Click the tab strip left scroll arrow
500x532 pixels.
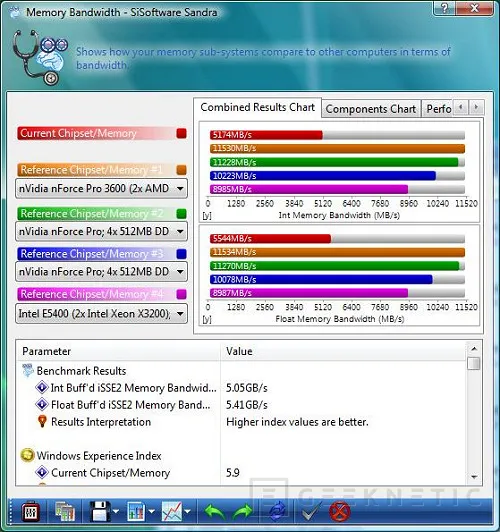[x=461, y=108]
